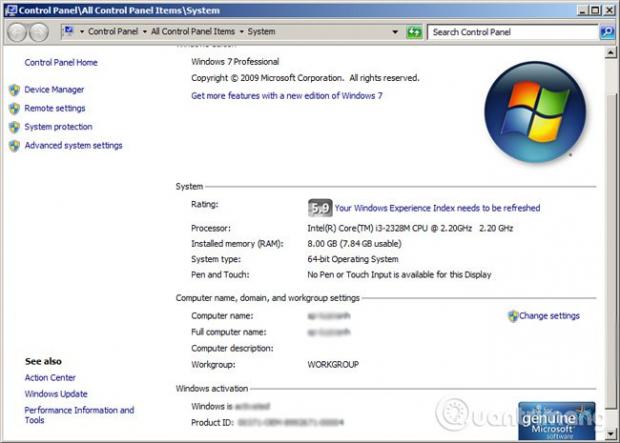
Task: Click the Device Manager shield icon
Action: pos(14,90)
